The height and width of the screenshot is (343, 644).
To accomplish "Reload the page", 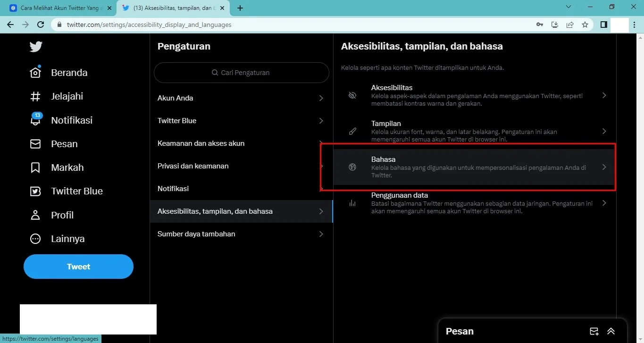I will pyautogui.click(x=41, y=25).
